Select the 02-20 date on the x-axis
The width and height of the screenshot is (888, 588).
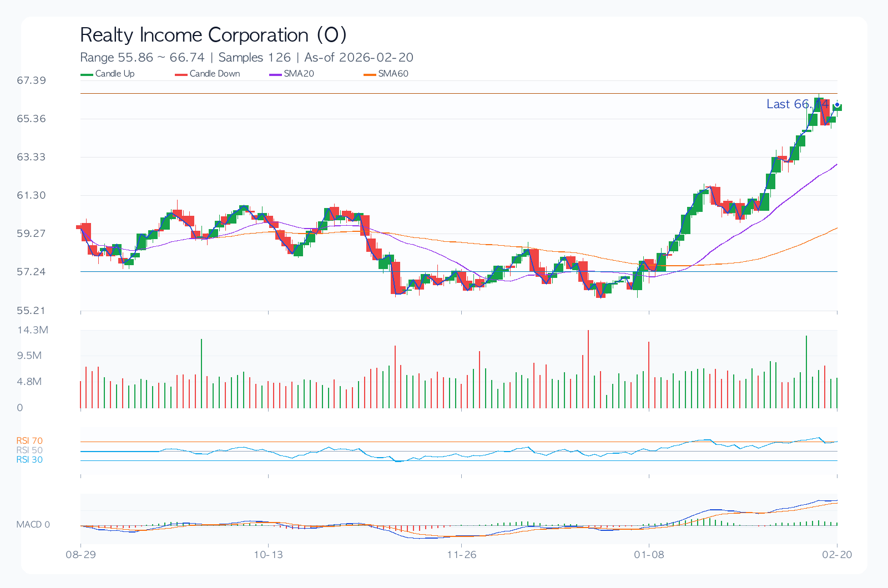click(837, 555)
